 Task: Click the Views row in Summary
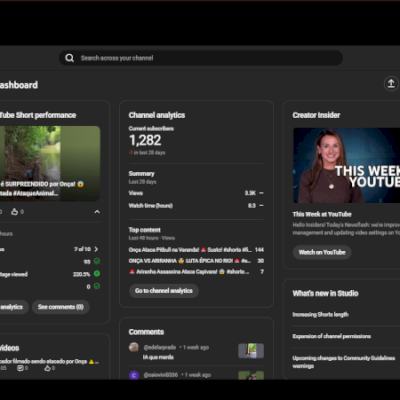click(x=196, y=193)
